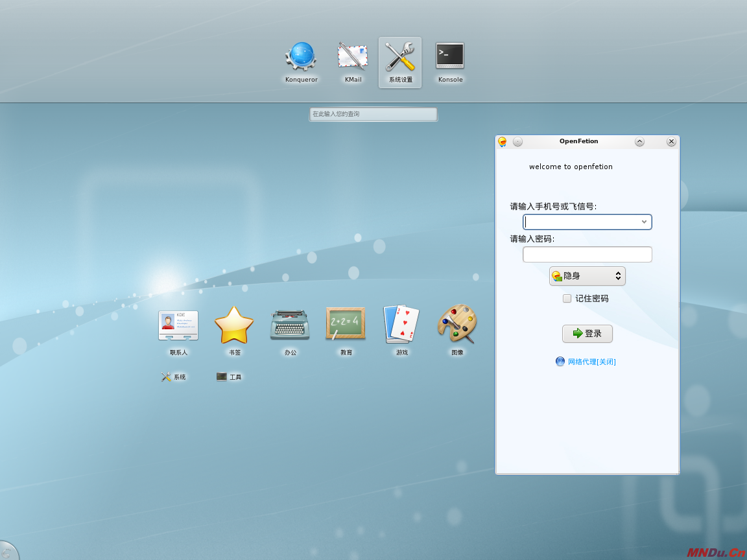
Task: Open the KMail application
Action: [353, 62]
